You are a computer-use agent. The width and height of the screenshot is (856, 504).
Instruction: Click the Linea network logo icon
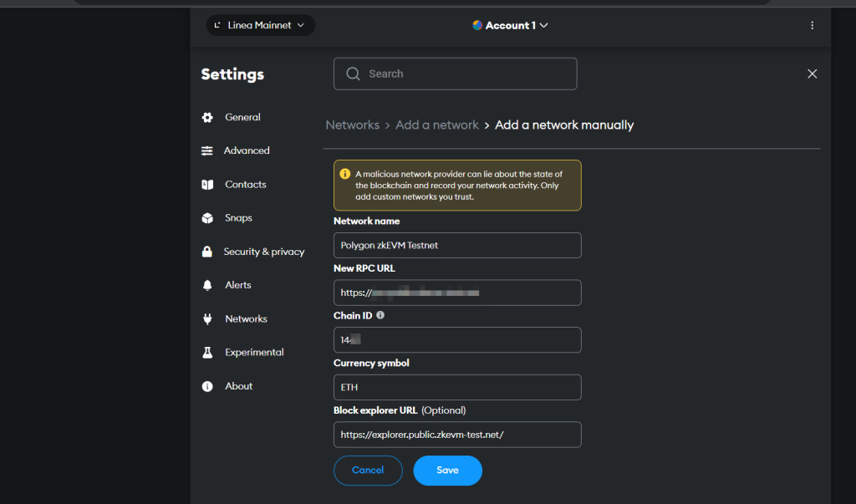[217, 25]
